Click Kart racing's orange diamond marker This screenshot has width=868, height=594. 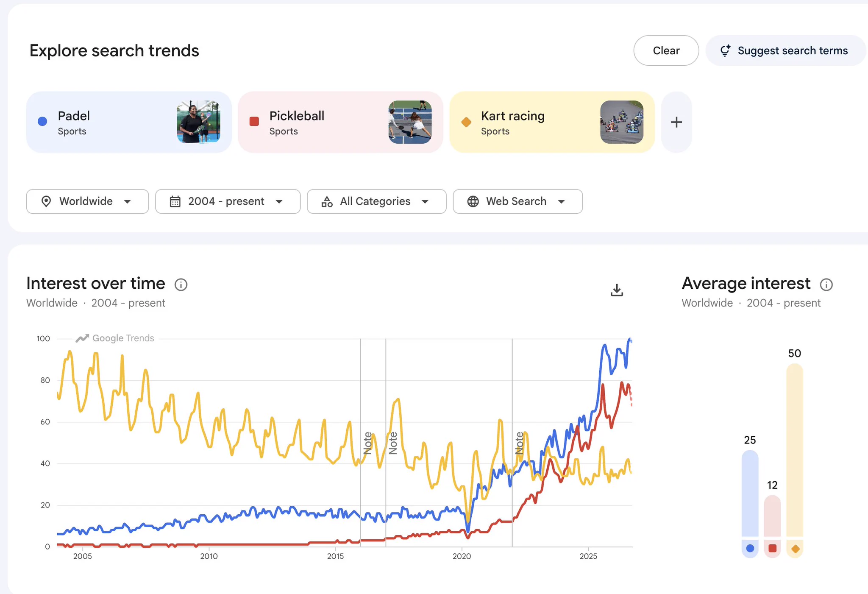(x=466, y=122)
